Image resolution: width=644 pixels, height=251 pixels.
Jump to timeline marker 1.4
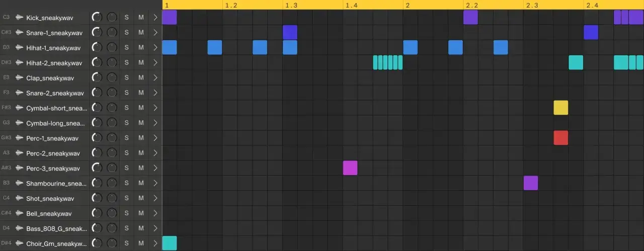coord(352,5)
